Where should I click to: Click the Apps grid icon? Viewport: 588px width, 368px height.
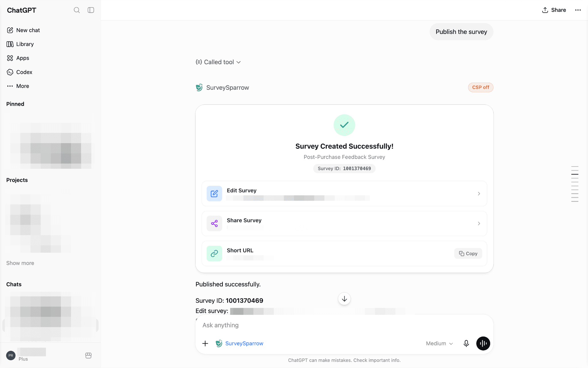coord(10,58)
